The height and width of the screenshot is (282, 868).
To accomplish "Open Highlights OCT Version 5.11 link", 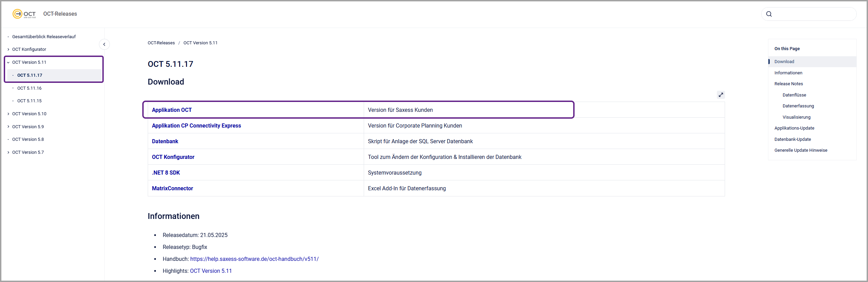I will [211, 271].
